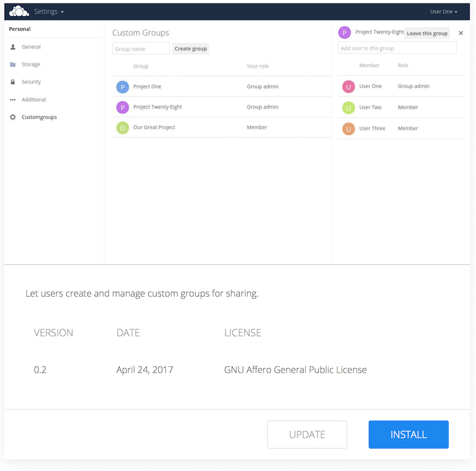Click the Our Great Project avatar
This screenshot has width=476, height=471.
point(123,127)
